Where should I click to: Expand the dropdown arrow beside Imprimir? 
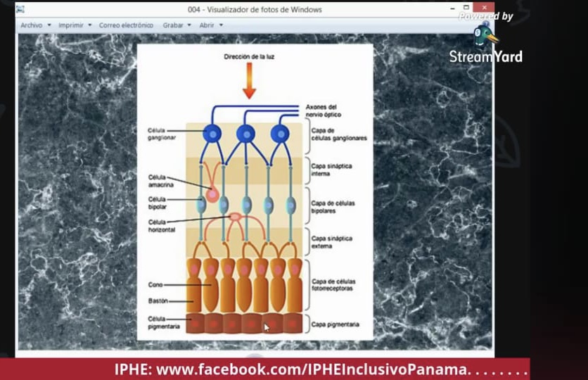(89, 25)
